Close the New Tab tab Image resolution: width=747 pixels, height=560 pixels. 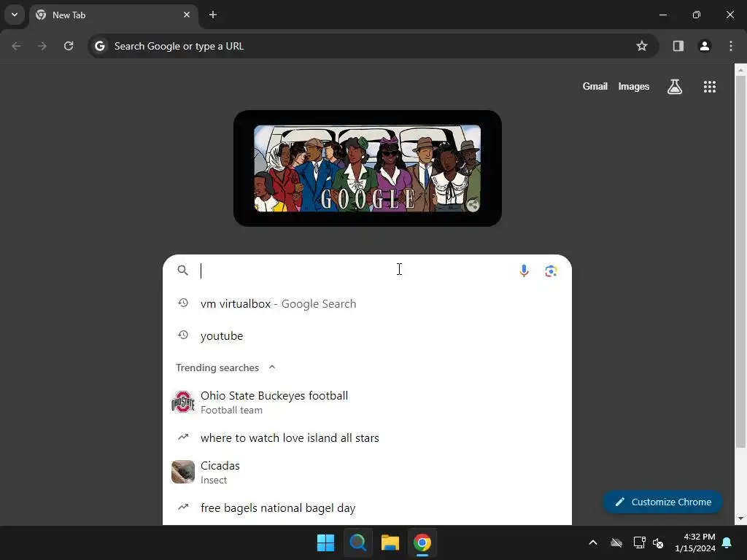(x=187, y=15)
